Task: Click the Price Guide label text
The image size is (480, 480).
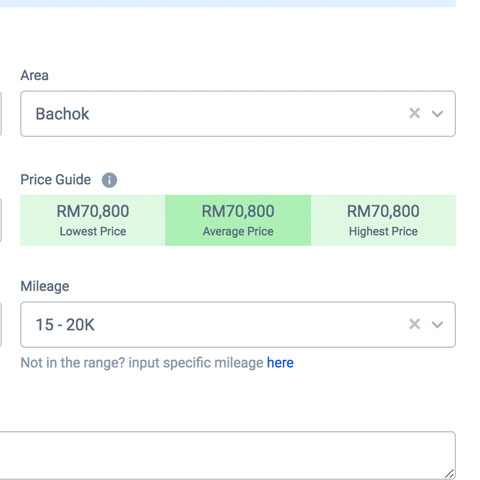Action: click(x=56, y=180)
